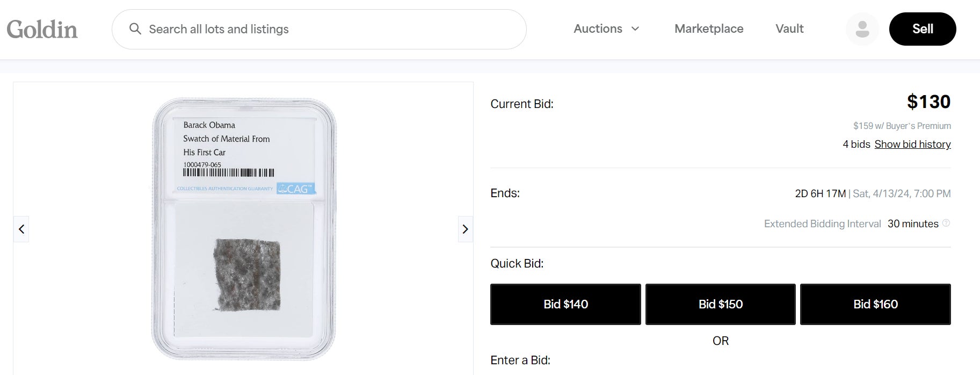Open the Marketplace page
Screen dimensions: 980x375
(x=709, y=29)
